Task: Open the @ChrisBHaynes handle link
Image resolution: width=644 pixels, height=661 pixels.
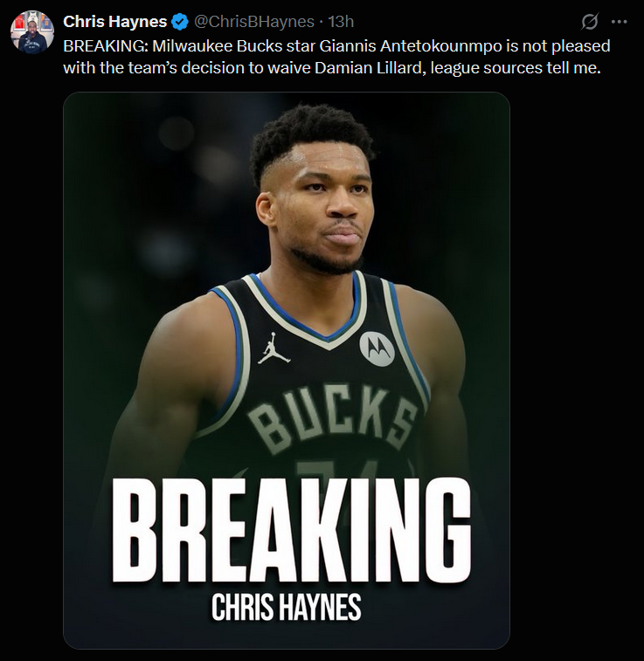Action: [x=254, y=22]
